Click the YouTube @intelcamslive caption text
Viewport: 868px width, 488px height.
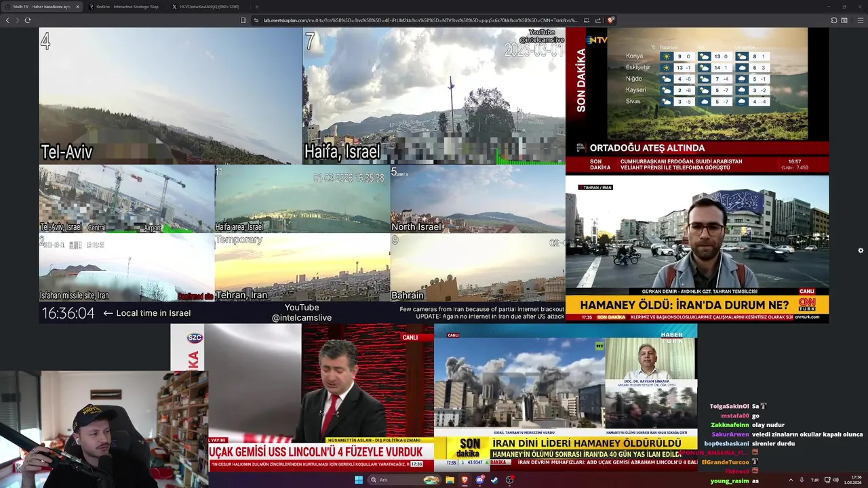[302, 312]
